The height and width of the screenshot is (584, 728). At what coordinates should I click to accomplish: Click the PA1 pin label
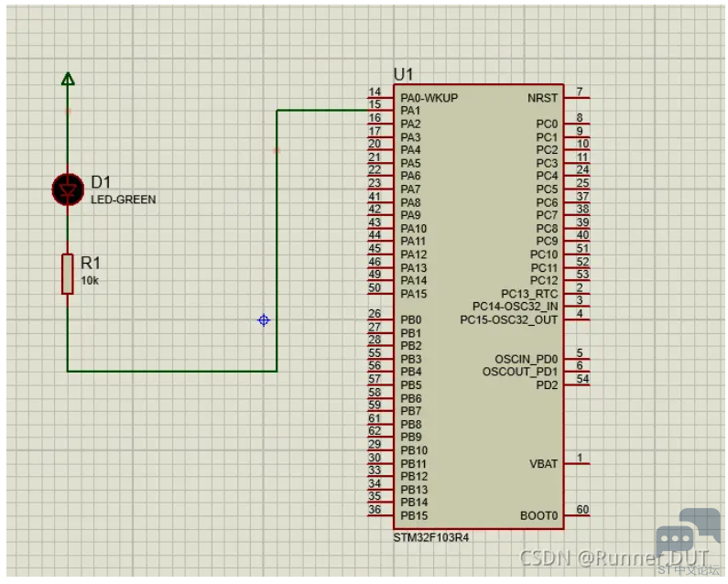coord(410,111)
